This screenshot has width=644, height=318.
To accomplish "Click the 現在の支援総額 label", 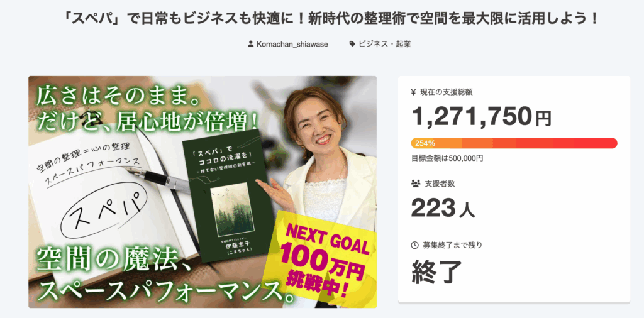I will pos(446,92).
